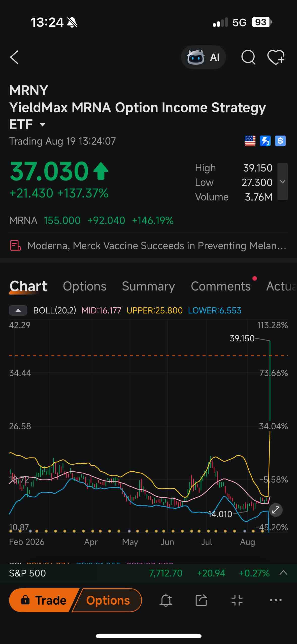
Task: Expand chart to fullscreen with arrows icon
Action: click(276, 510)
